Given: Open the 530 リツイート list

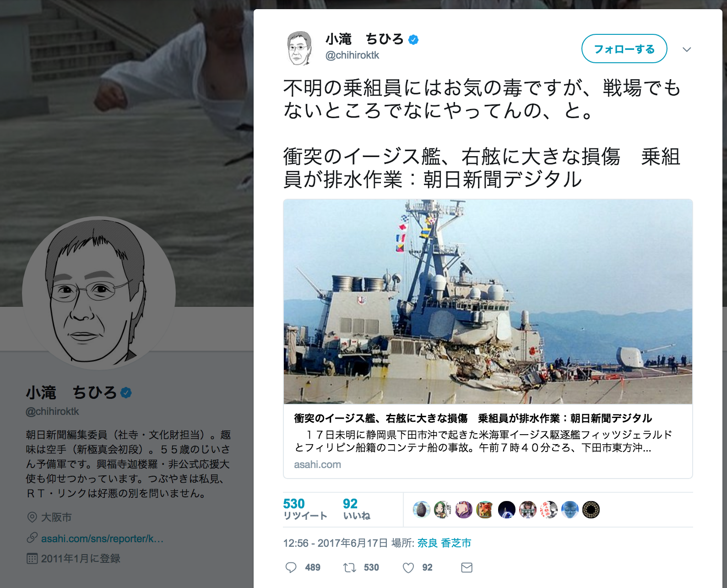Looking at the screenshot, I should (x=305, y=509).
